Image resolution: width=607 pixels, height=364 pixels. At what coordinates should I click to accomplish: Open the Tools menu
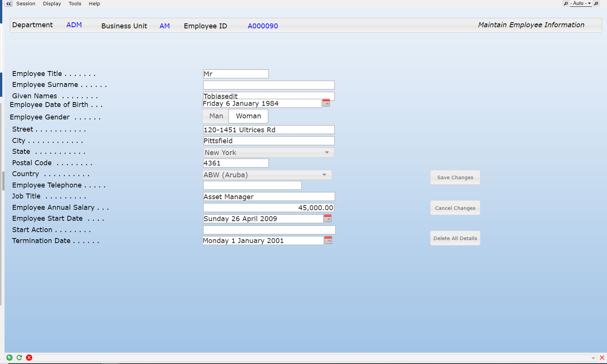[x=75, y=3]
